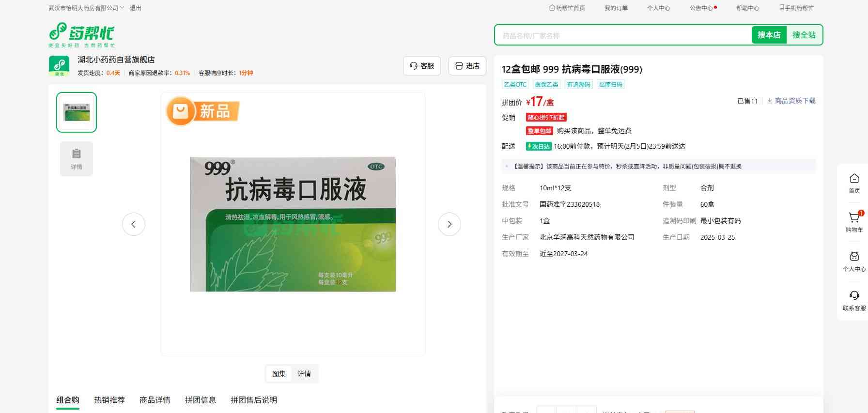Expand the 武汉市怡明大药房有限公司 account dropdown
The image size is (868, 413).
[x=86, y=8]
